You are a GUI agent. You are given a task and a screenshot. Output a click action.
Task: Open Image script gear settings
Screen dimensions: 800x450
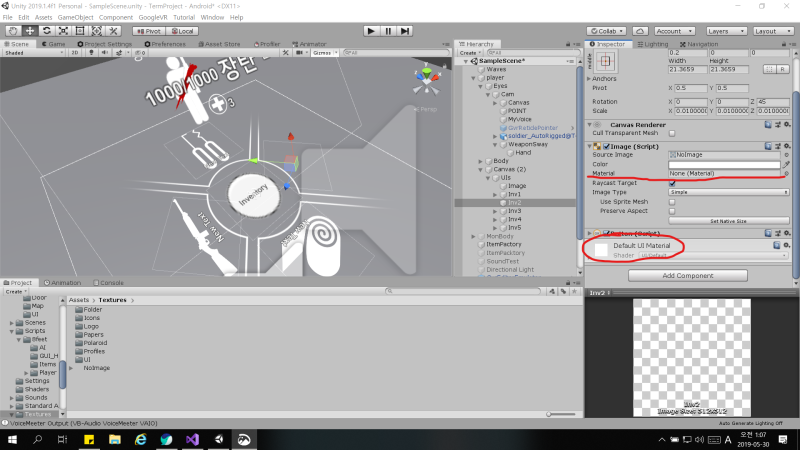(x=787, y=146)
